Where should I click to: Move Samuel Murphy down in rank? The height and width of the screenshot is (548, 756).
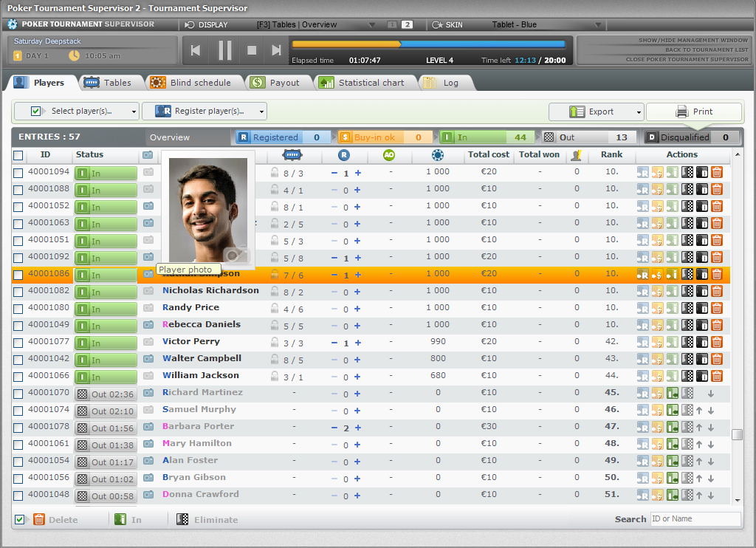point(710,411)
